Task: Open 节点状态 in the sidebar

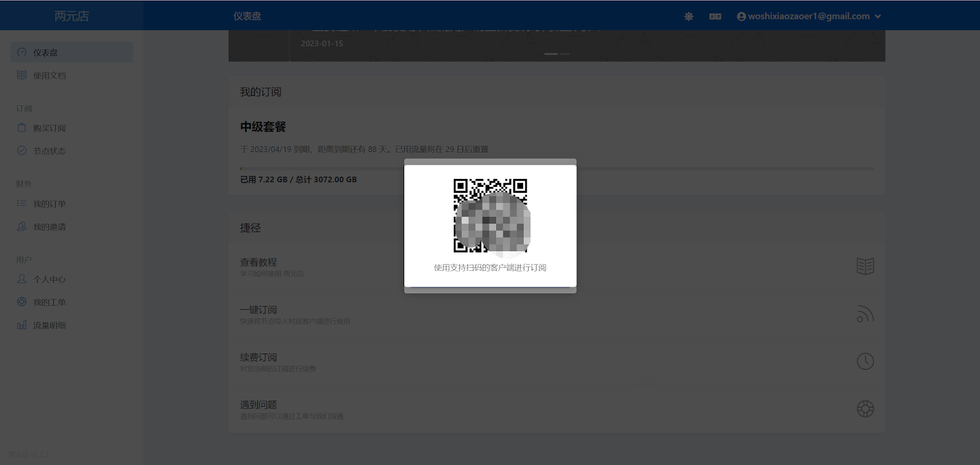Action: (x=72, y=151)
